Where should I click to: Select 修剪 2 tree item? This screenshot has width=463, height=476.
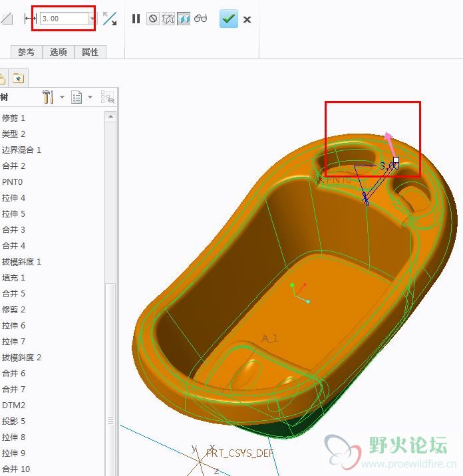click(x=13, y=310)
